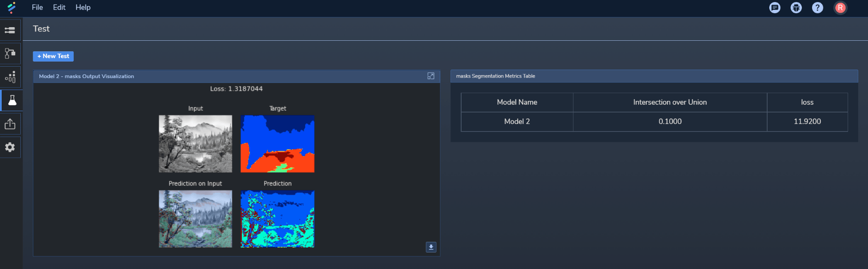Download the output visualization image
Image resolution: width=868 pixels, height=269 pixels.
click(x=431, y=247)
